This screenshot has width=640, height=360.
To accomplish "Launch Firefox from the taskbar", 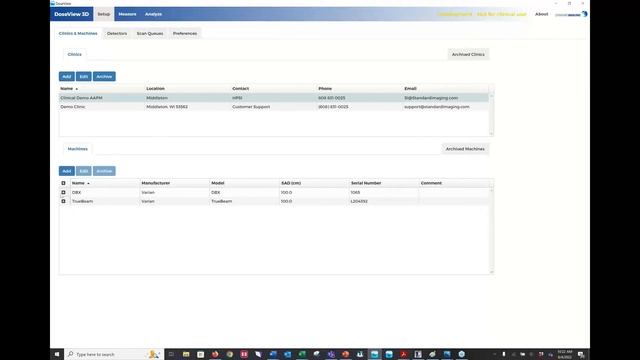I will (215, 354).
